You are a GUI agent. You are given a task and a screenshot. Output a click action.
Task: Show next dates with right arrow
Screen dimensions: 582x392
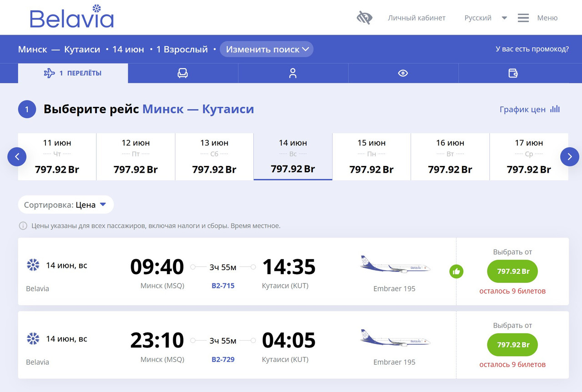tap(570, 157)
